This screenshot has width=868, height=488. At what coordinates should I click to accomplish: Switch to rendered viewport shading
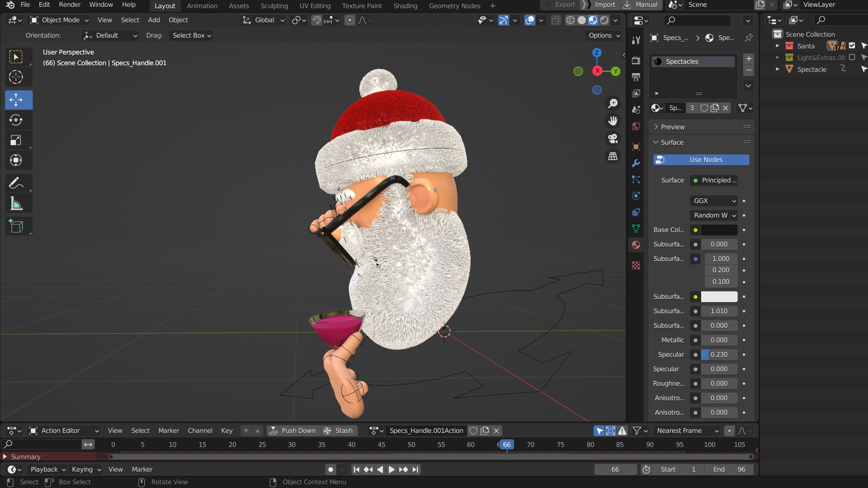point(604,20)
